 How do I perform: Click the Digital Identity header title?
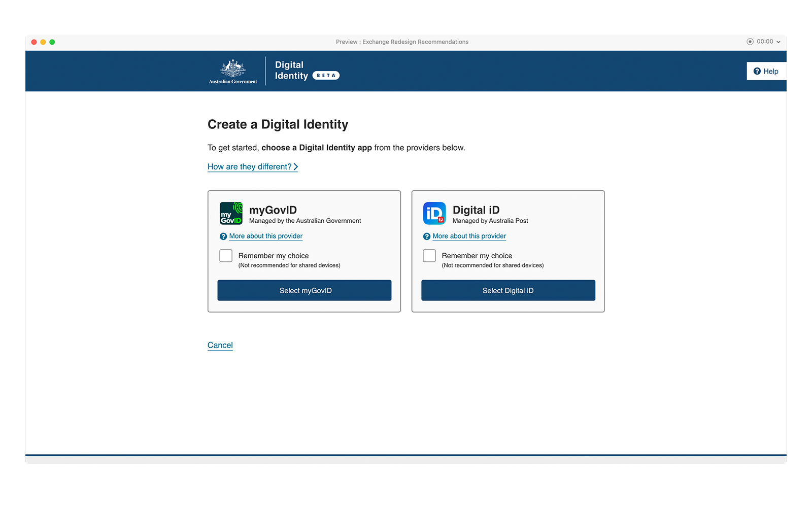click(291, 71)
